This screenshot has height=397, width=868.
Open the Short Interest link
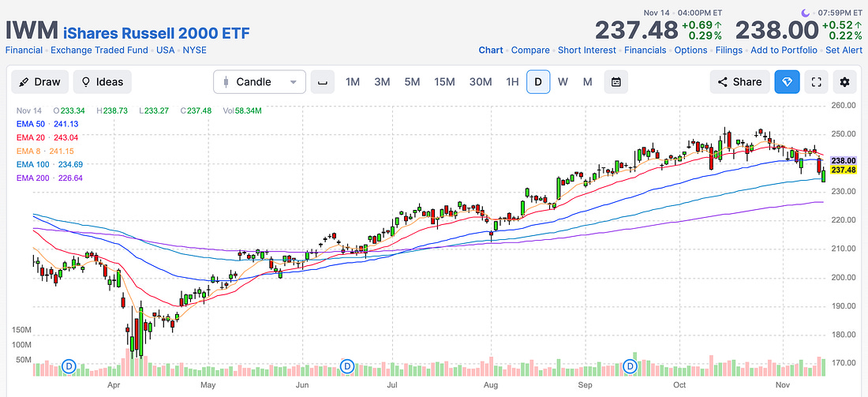pos(587,50)
